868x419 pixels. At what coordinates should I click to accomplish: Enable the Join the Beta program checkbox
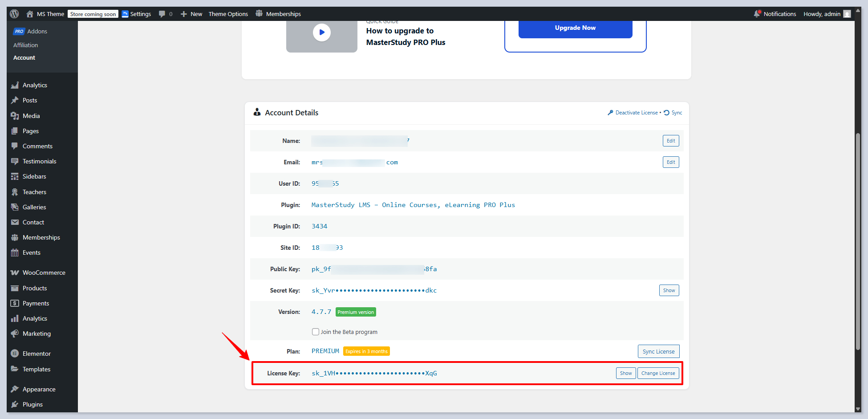pos(316,332)
